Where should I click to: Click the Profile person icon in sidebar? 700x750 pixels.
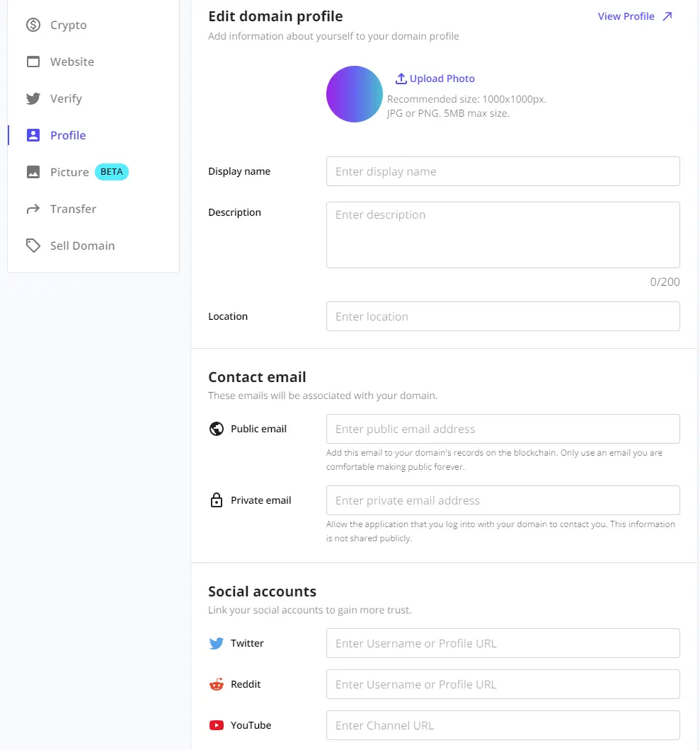[x=33, y=135]
